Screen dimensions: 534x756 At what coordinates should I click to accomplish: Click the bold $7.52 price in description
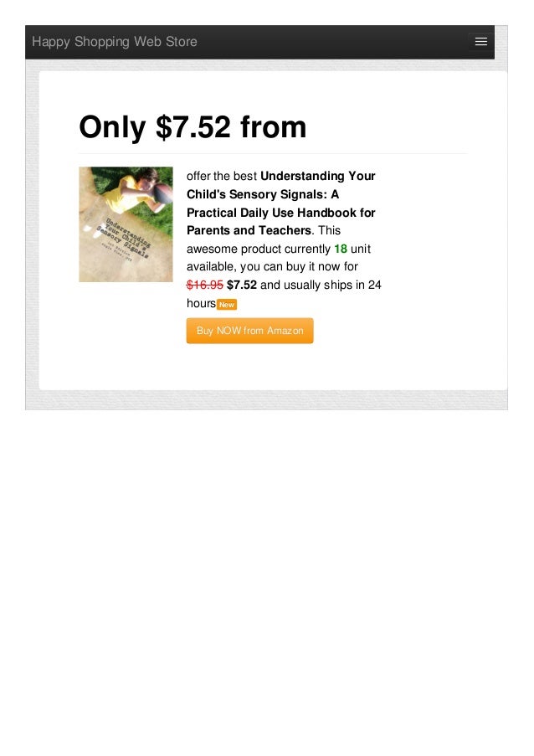pyautogui.click(x=241, y=285)
